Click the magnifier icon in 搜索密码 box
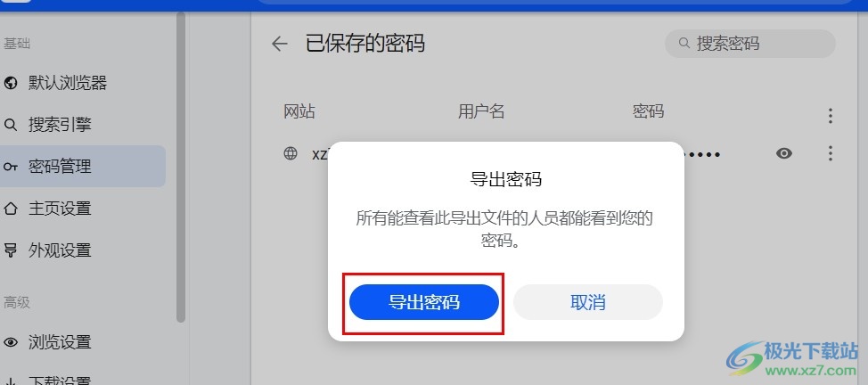The width and height of the screenshot is (868, 385). tap(684, 43)
